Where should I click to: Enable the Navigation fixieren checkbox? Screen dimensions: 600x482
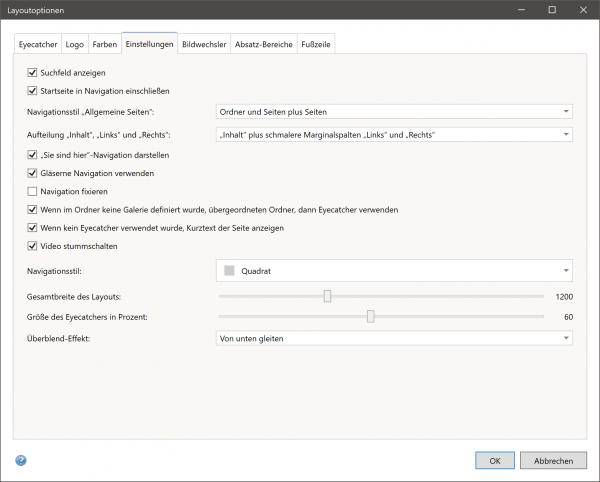click(x=32, y=191)
